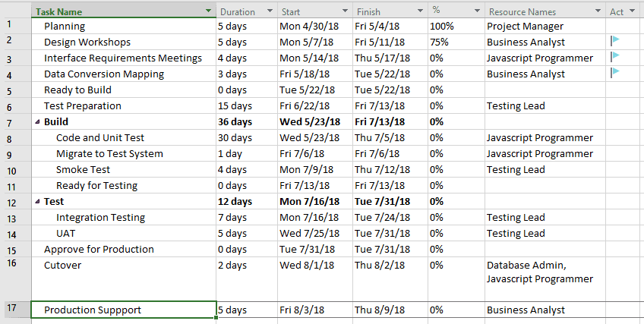Image resolution: width=644 pixels, height=324 pixels.
Task: Open the Start column filter arrow
Action: click(x=345, y=11)
